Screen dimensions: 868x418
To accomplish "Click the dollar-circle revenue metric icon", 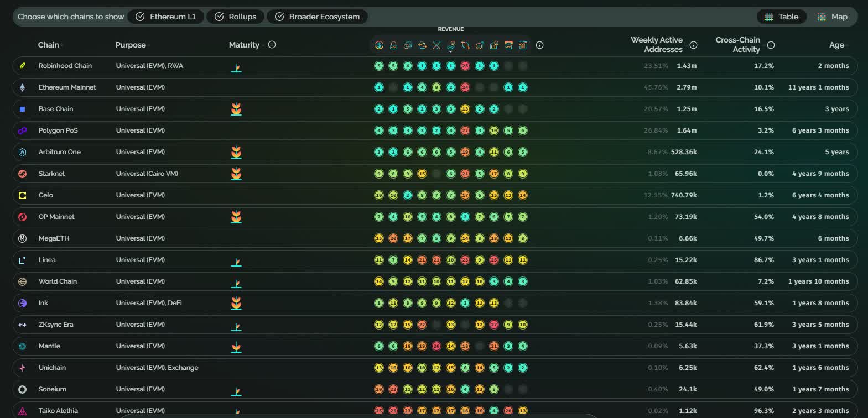I will point(379,45).
